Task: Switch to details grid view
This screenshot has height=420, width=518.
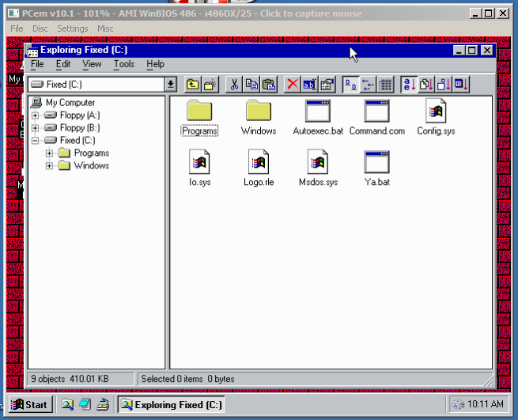Action: pyautogui.click(x=385, y=85)
